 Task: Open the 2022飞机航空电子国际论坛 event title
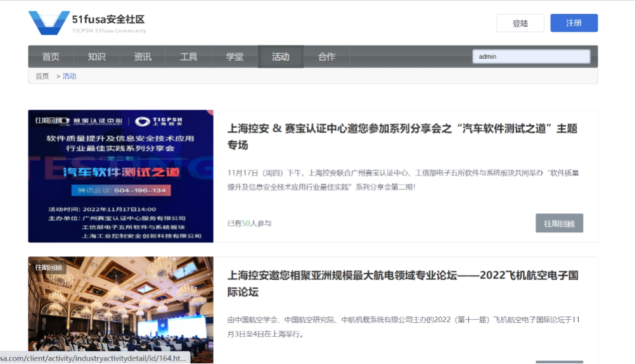(x=403, y=284)
